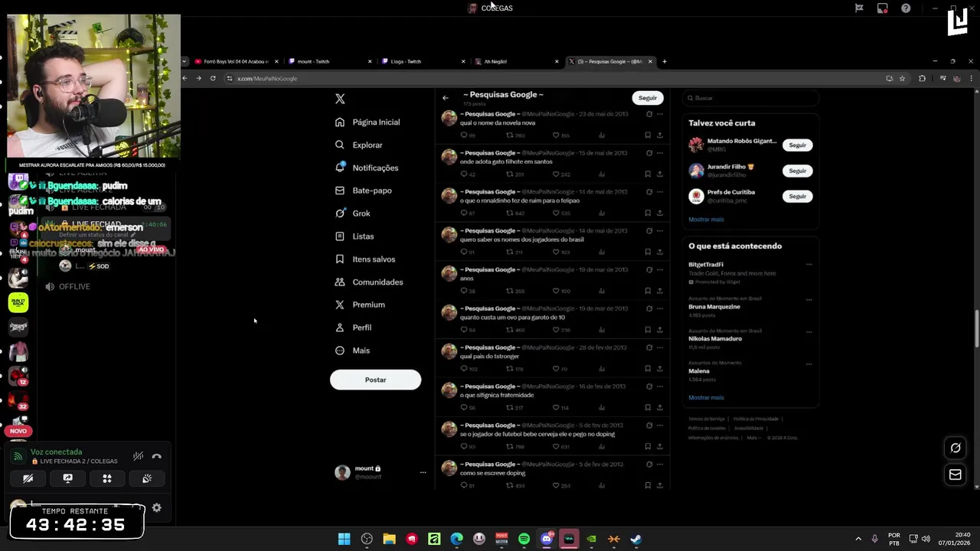View analytics for 'como se escreve doping' post
The image size is (980, 551).
point(602,485)
